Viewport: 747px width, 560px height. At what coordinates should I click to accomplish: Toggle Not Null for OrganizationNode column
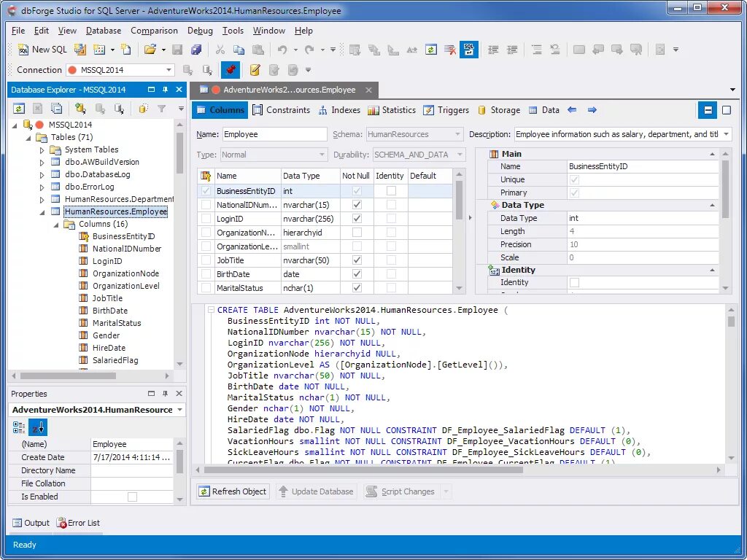(357, 233)
